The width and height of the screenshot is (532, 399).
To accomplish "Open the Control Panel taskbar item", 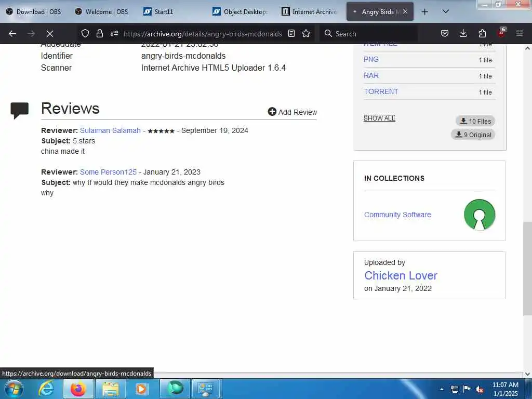I will click(x=206, y=389).
